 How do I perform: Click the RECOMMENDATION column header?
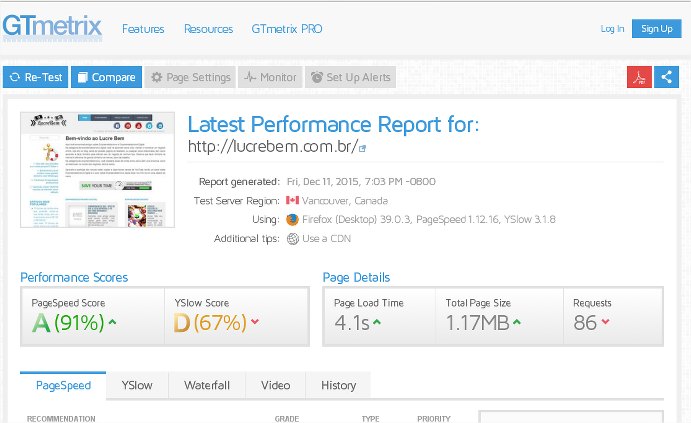[61, 419]
